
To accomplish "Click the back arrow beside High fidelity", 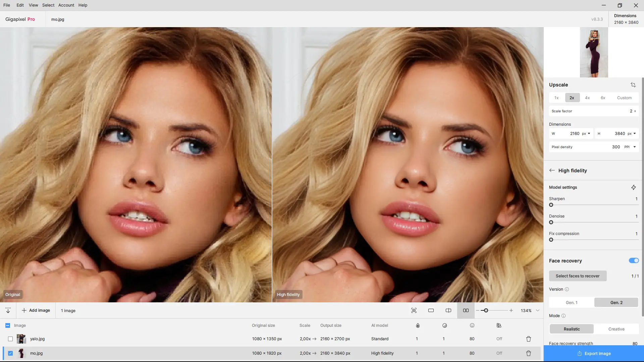I will (552, 170).
